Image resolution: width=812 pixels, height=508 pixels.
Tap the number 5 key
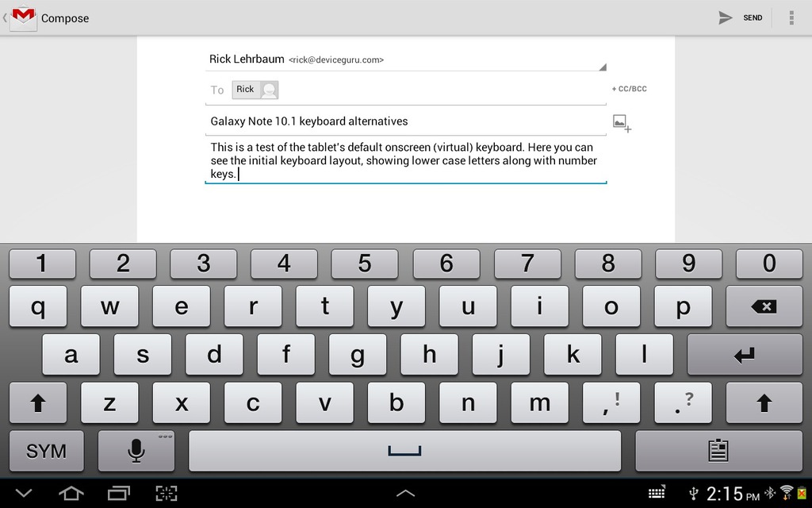click(x=365, y=264)
